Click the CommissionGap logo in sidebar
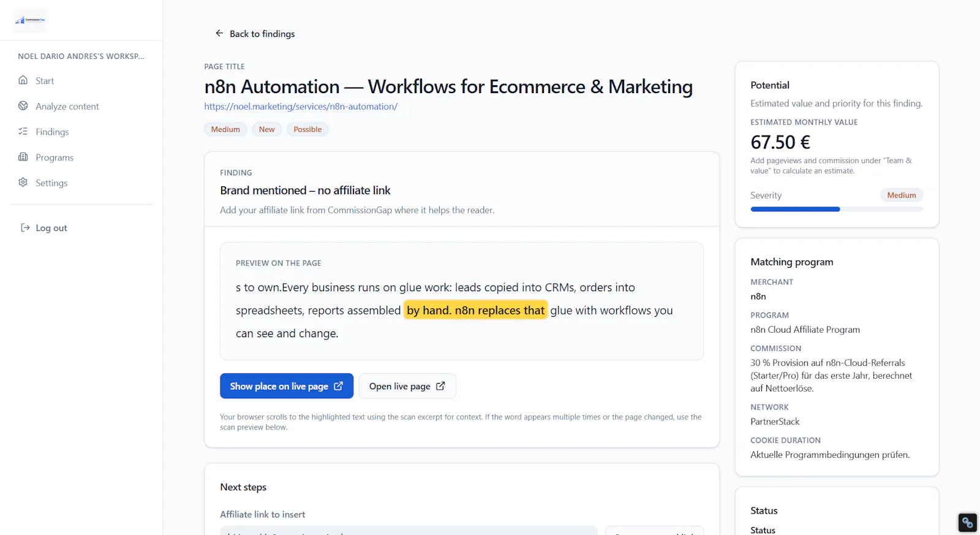Image resolution: width=980 pixels, height=535 pixels. [29, 20]
